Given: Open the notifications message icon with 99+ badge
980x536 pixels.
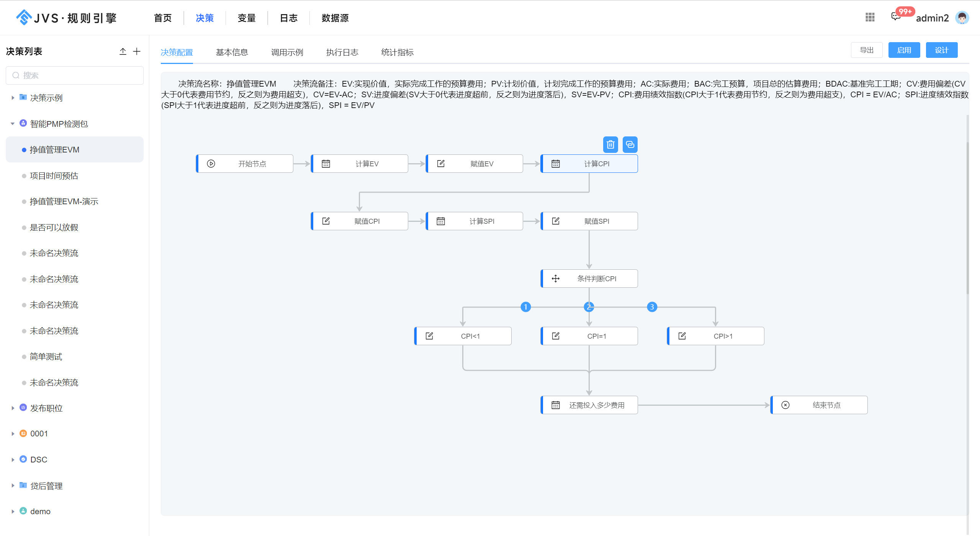Looking at the screenshot, I should [x=895, y=16].
